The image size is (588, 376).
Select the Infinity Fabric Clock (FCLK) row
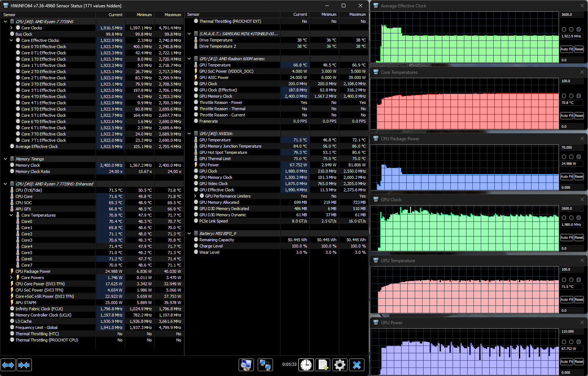click(x=96, y=309)
